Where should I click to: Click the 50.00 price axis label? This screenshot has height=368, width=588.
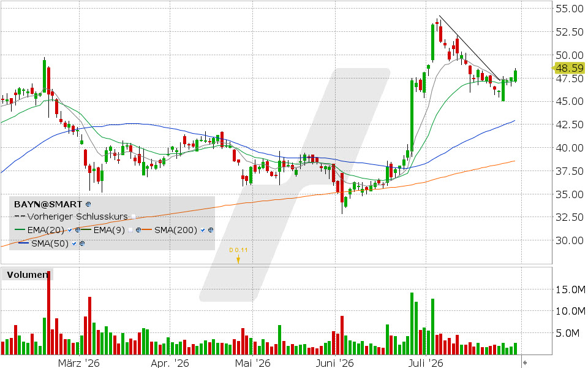point(570,55)
